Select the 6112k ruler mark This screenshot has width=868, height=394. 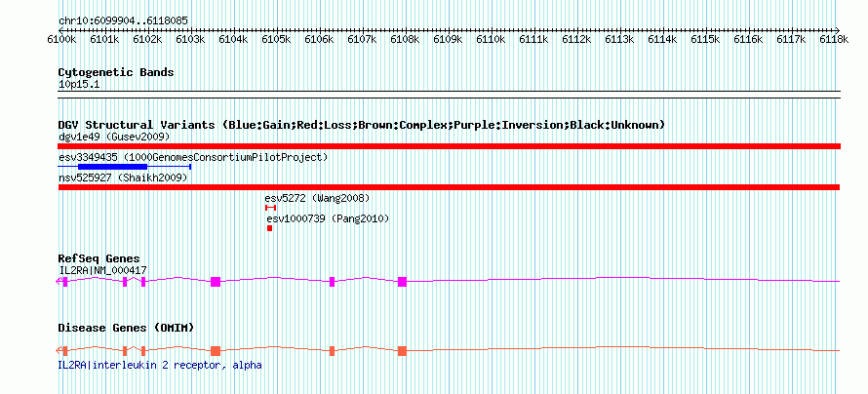pos(575,39)
